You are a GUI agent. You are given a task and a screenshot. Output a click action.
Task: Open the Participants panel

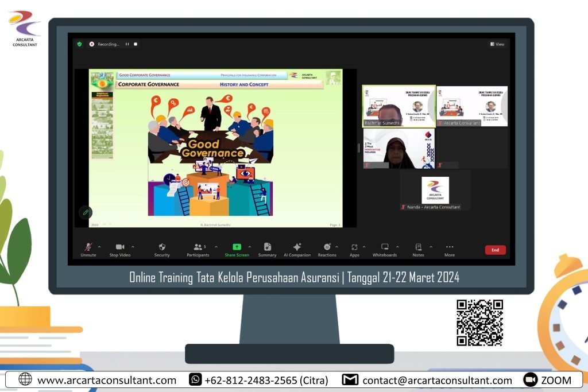[x=198, y=247]
